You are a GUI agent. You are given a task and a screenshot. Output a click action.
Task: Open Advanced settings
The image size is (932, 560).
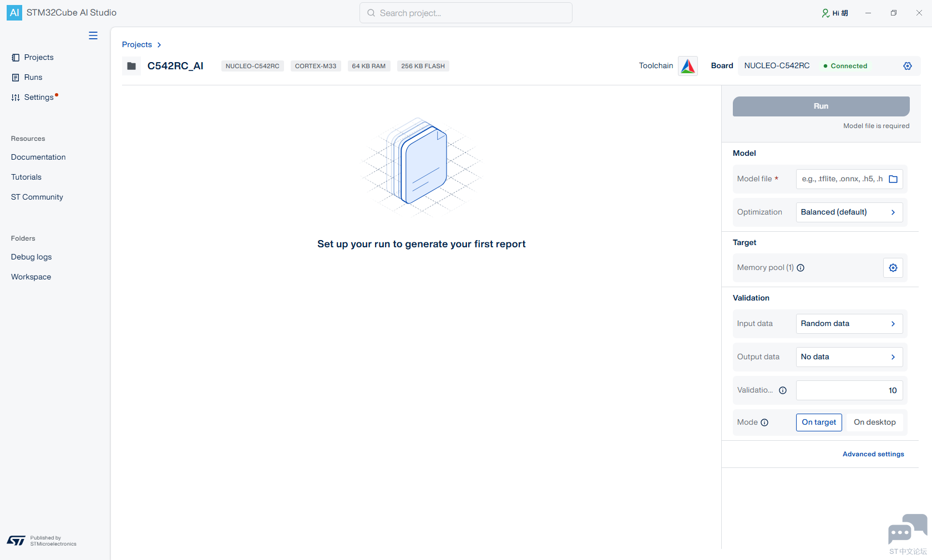point(873,454)
